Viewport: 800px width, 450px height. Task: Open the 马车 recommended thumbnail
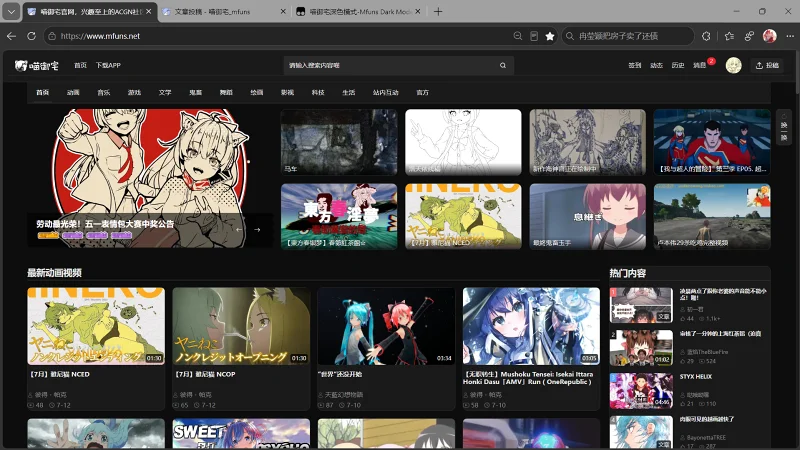[x=339, y=142]
